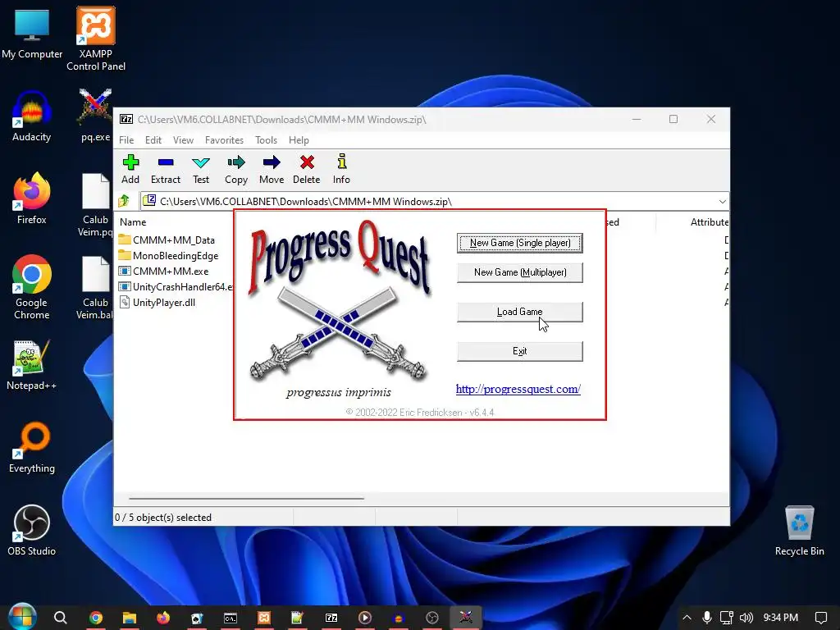The image size is (840, 630).
Task: Click the Move toolbar icon
Action: 272,162
